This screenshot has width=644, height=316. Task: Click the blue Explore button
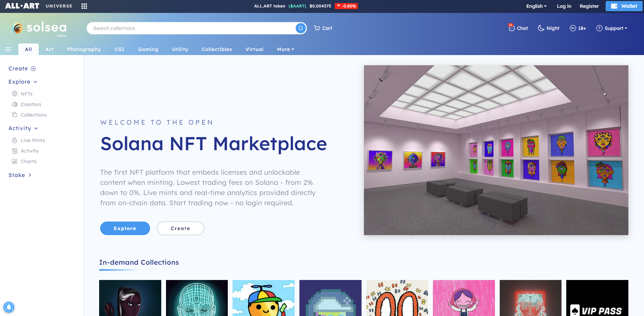(125, 228)
